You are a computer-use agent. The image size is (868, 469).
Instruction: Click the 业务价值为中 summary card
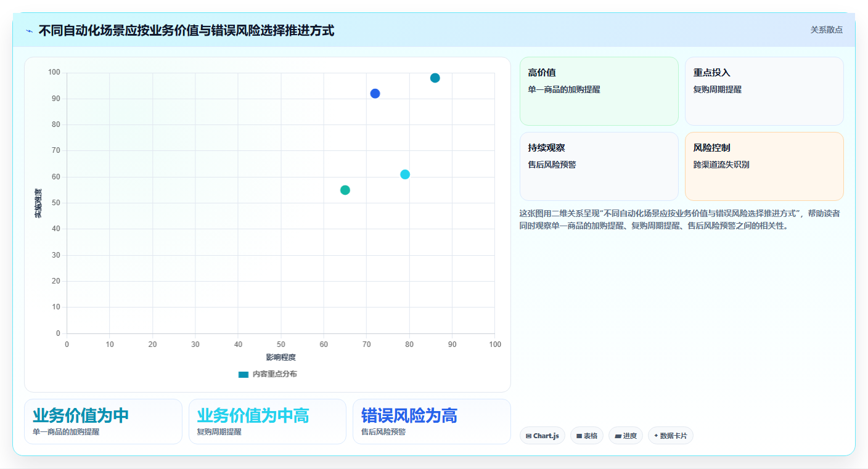[103, 422]
